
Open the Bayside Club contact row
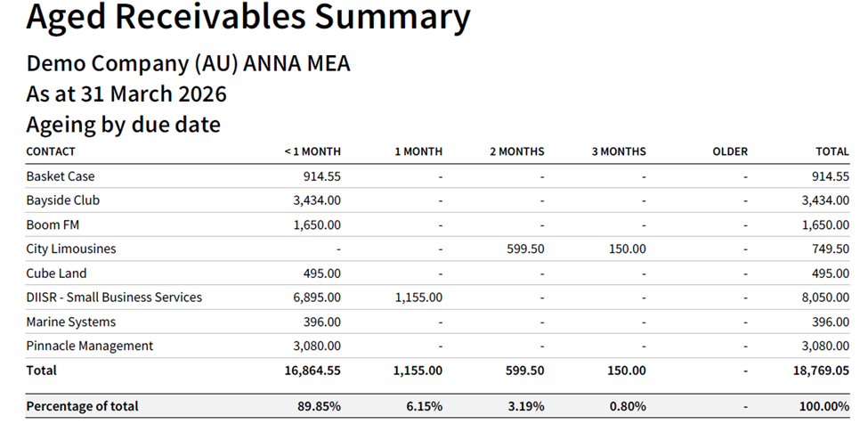coord(62,200)
